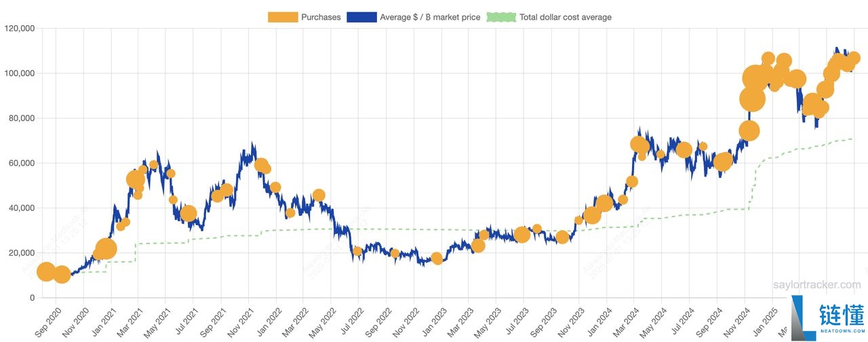Viewport: 868px width, 342px height.
Task: Click the purchase bubble at March 2024 peak
Action: [638, 144]
